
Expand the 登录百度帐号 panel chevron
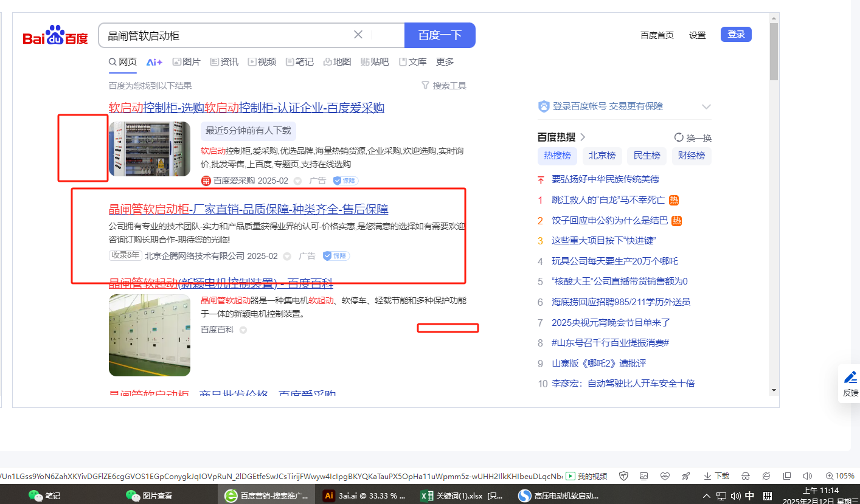click(706, 106)
